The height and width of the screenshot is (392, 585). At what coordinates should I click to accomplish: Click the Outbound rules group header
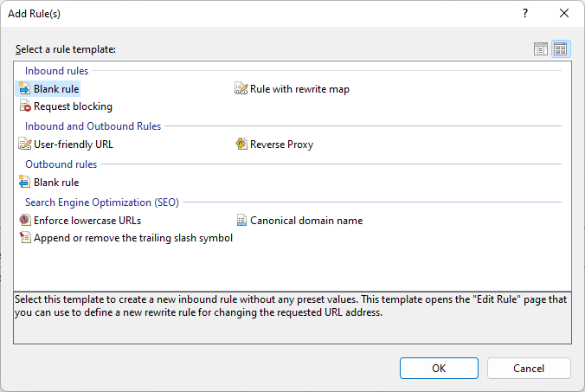point(61,164)
